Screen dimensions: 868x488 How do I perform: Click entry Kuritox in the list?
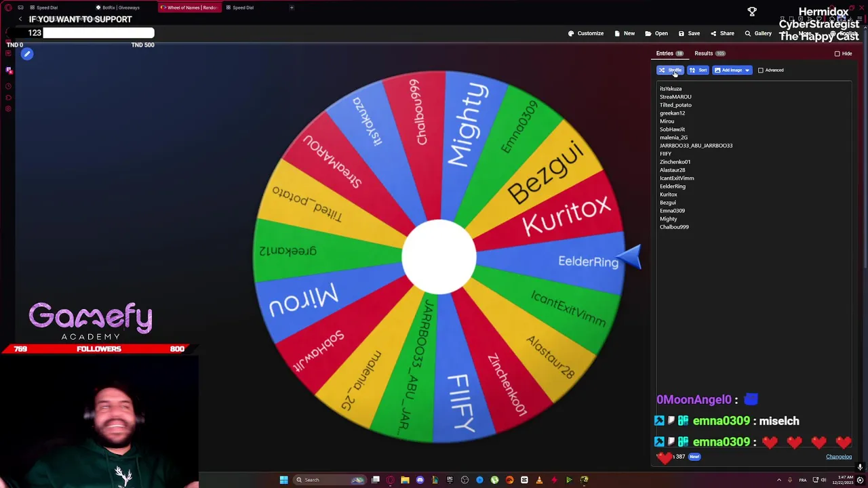point(668,195)
